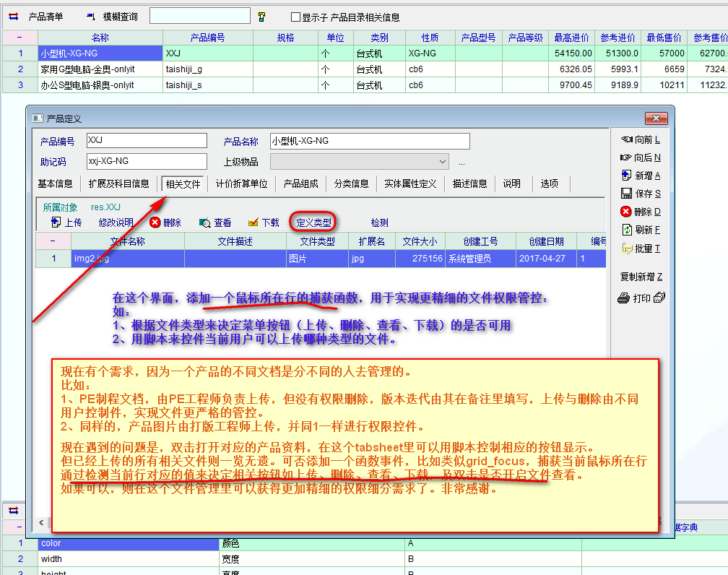This screenshot has height=575, width=728.
Task: Click the 新增 A add record icon
Action: (627, 176)
